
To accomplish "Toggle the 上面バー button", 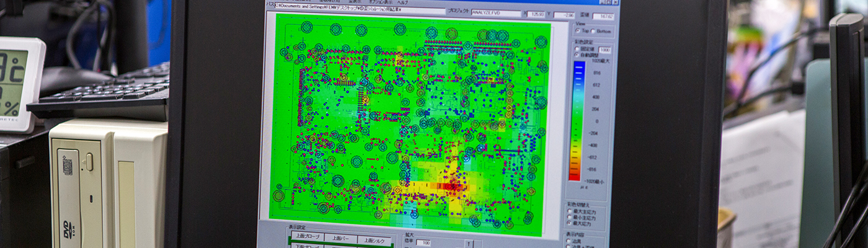I will (x=340, y=239).
